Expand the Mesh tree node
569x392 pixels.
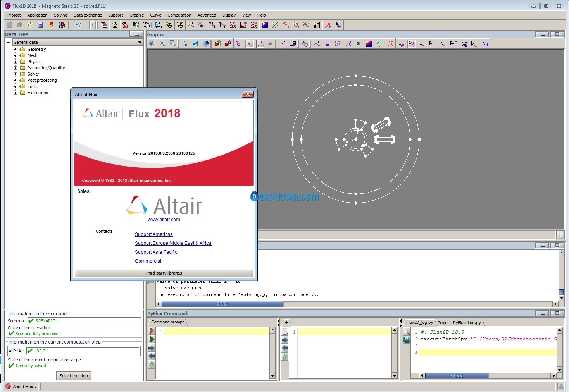pos(16,55)
